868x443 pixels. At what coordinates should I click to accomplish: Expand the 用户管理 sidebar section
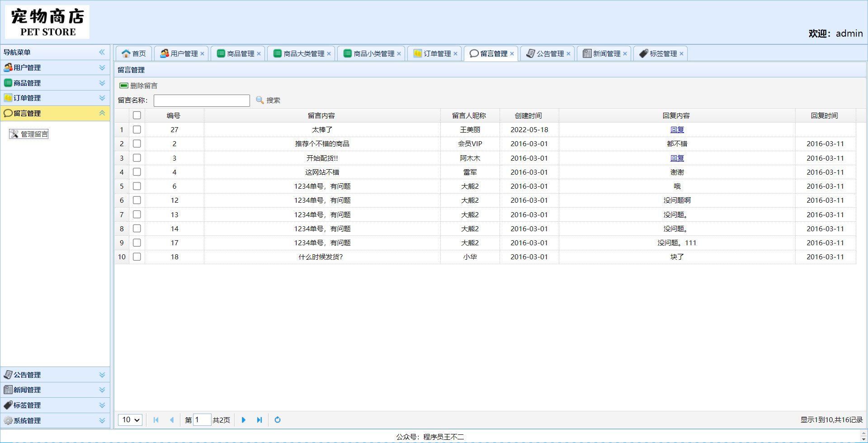pyautogui.click(x=102, y=67)
